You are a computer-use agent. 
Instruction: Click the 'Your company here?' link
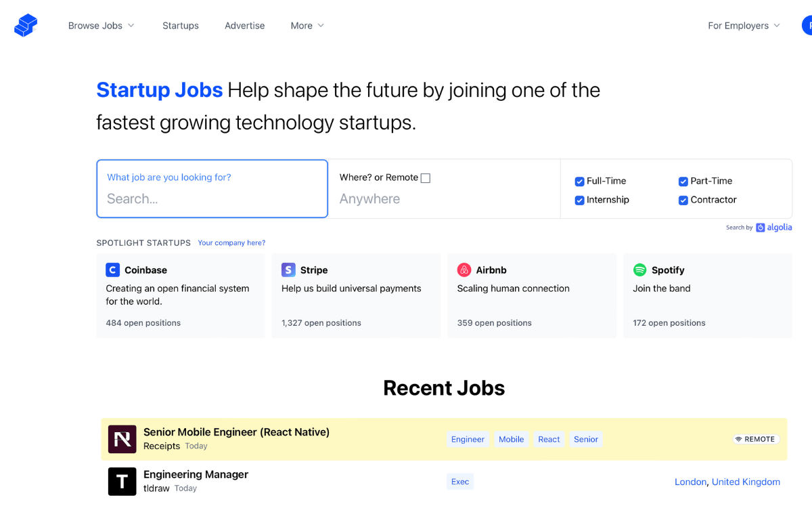coord(231,242)
